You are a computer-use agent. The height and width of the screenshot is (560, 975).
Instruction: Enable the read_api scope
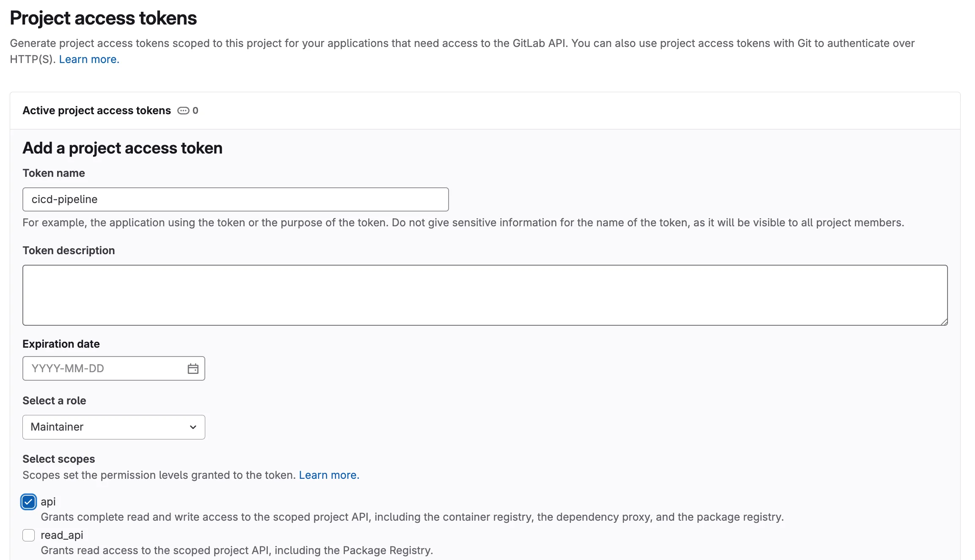28,535
